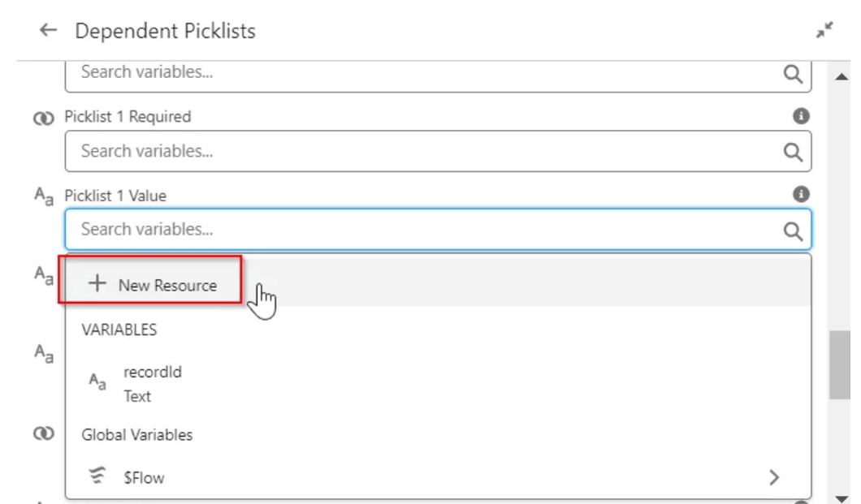Collapse the panel using top-right shrink icon

coord(825,31)
